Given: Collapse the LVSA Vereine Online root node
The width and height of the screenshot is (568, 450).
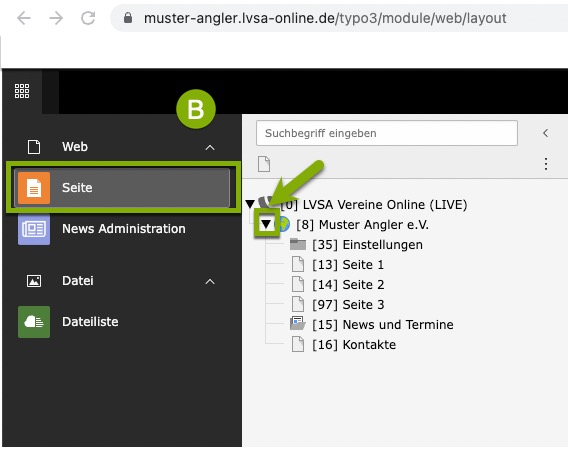Looking at the screenshot, I should coord(250,204).
